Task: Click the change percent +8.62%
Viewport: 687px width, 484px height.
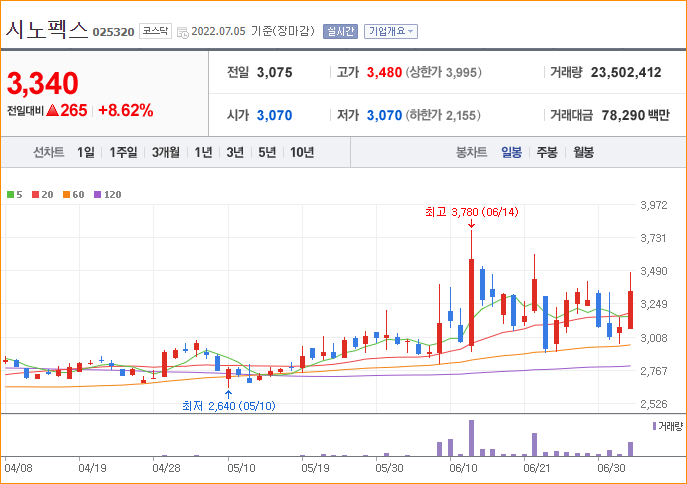Action: pyautogui.click(x=126, y=110)
